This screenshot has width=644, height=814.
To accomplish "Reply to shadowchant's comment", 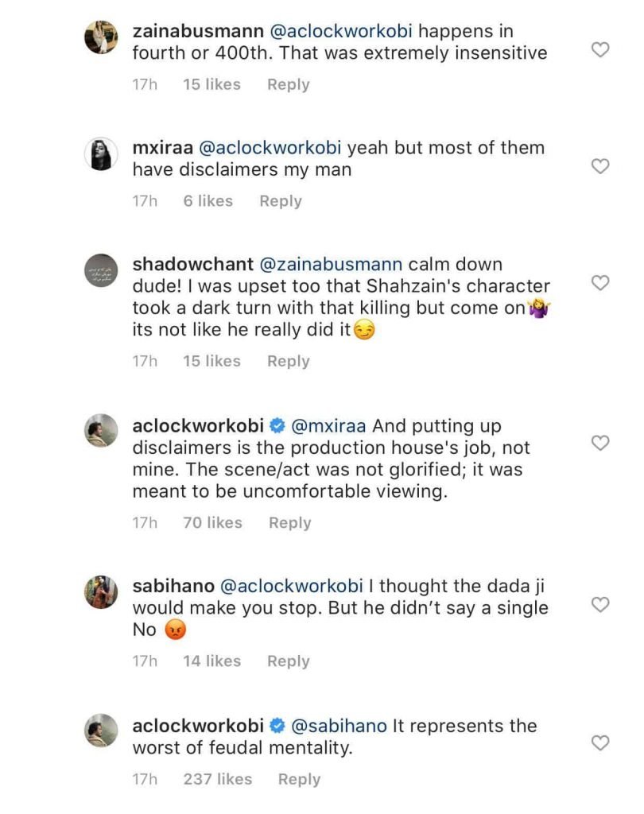I will [288, 361].
